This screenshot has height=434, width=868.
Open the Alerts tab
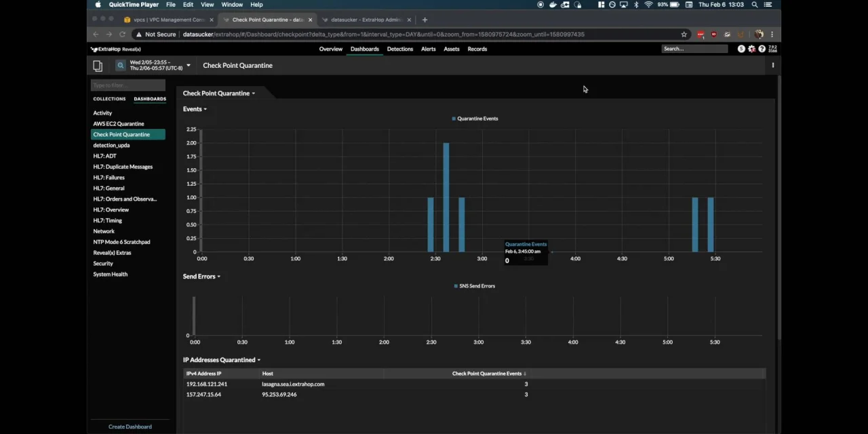coord(429,49)
